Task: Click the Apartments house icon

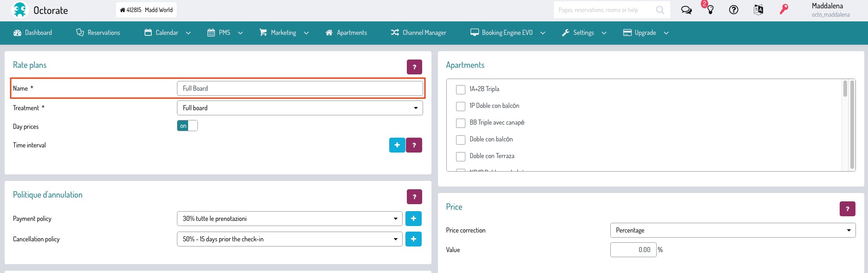Action: point(329,33)
